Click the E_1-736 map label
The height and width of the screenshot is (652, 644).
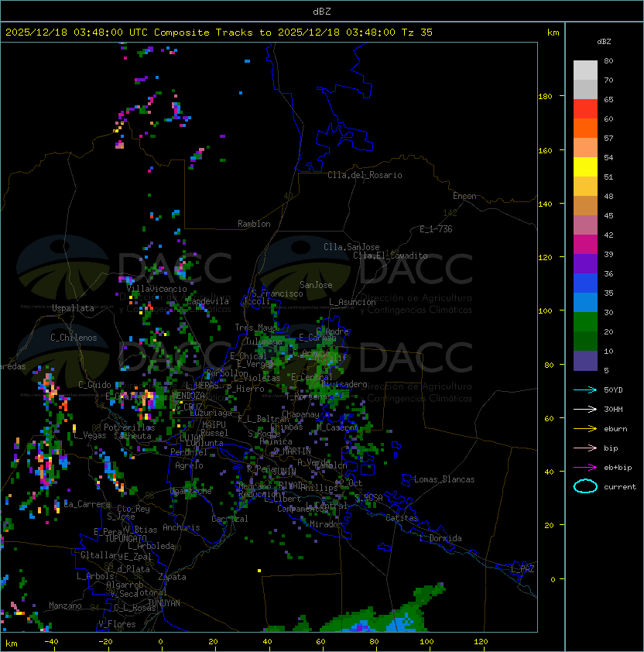click(436, 229)
